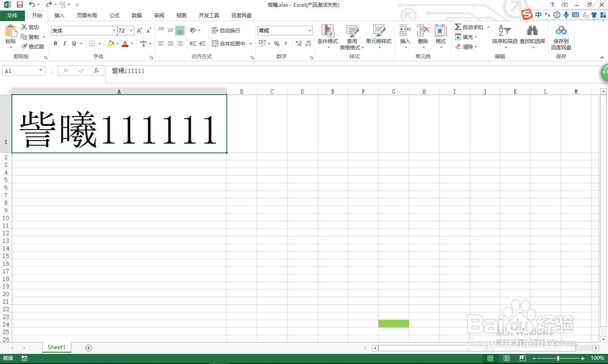Apply cell borders icon
This screenshot has width=608, height=364.
(x=92, y=43)
